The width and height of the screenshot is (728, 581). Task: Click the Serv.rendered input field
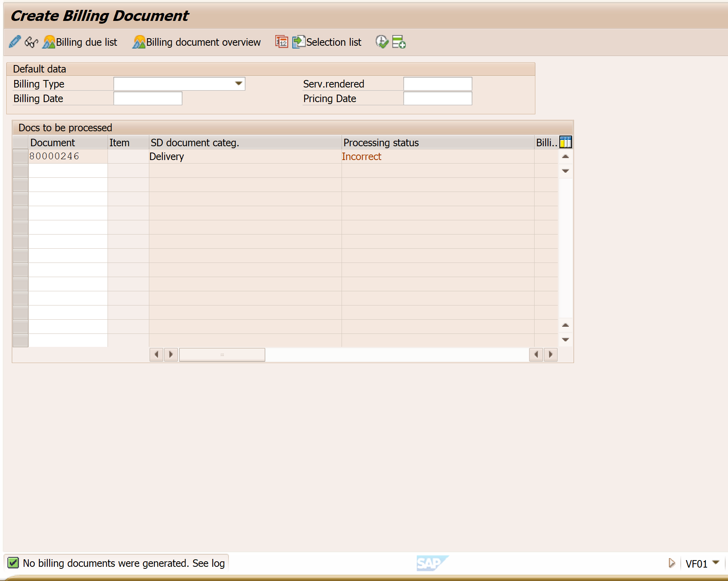[x=438, y=84]
